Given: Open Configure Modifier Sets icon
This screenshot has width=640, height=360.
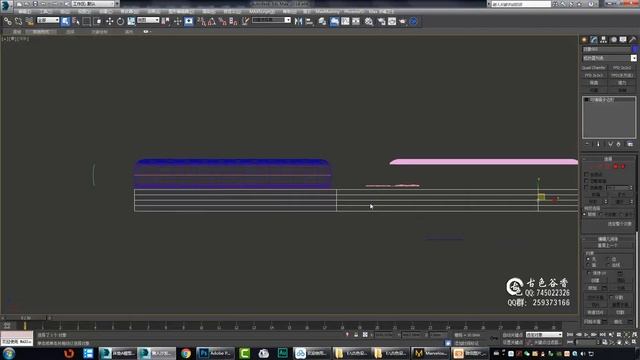Looking at the screenshot, I should [x=630, y=144].
